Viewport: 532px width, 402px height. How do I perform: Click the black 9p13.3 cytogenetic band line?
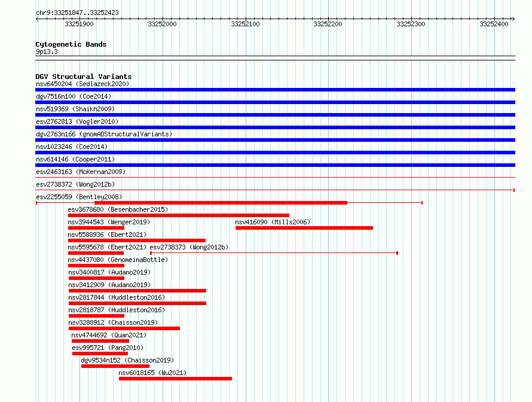pyautogui.click(x=275, y=58)
